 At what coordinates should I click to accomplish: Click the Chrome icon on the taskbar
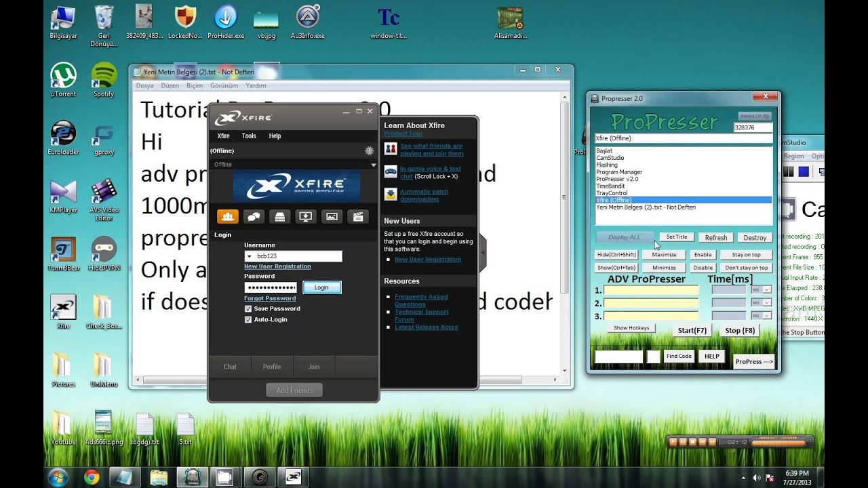92,477
